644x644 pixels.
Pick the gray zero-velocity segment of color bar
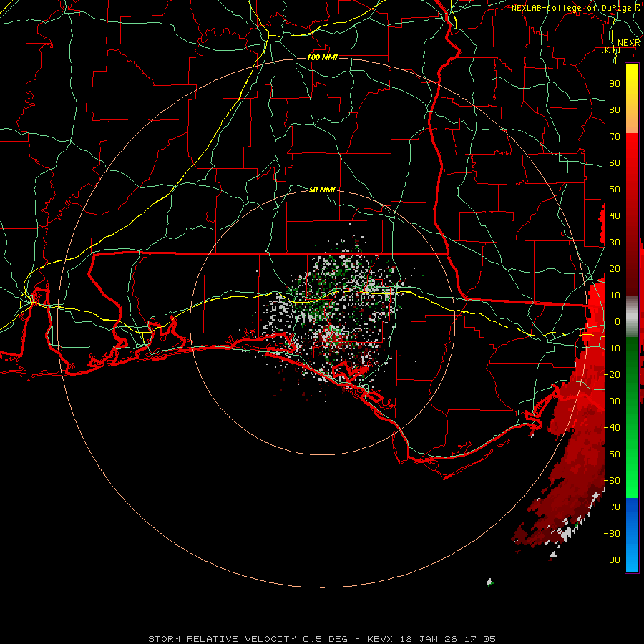click(x=632, y=317)
